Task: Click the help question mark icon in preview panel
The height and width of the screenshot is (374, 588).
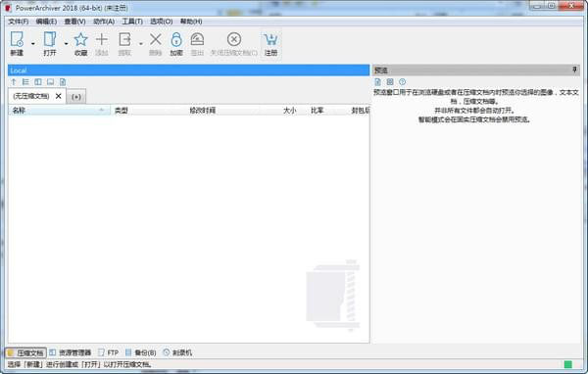Action: coord(403,81)
